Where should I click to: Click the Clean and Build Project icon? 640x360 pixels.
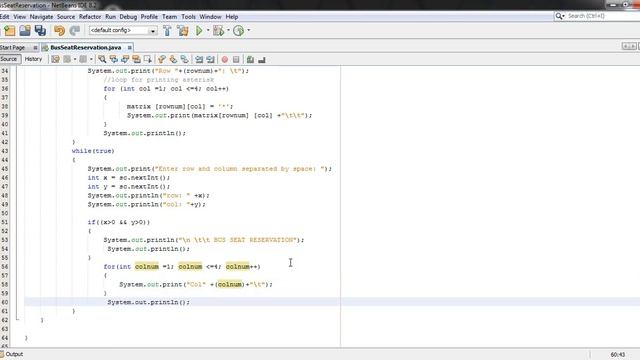tap(182, 31)
